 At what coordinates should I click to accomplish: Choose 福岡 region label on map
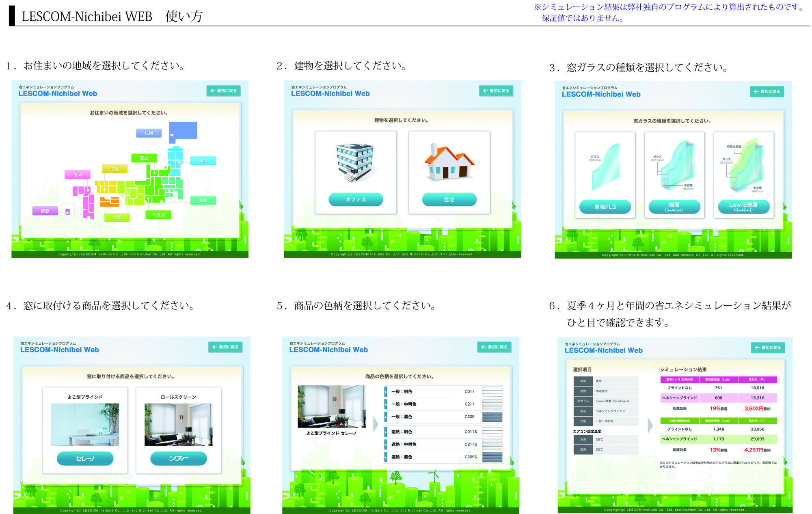[78, 175]
